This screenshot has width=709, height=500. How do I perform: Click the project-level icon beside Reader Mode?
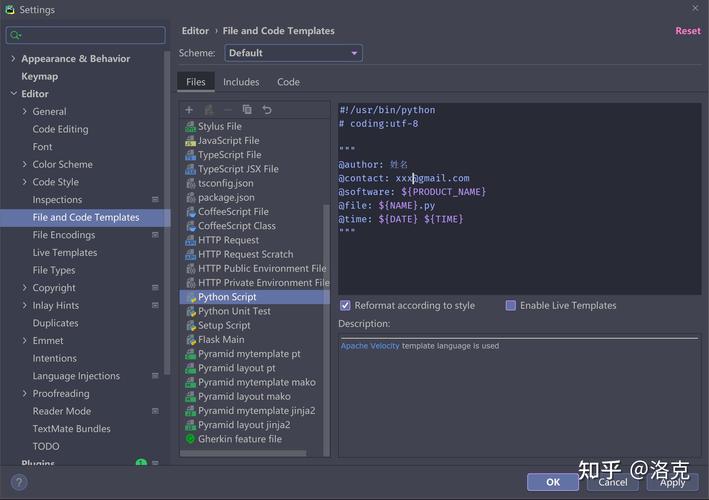click(155, 411)
